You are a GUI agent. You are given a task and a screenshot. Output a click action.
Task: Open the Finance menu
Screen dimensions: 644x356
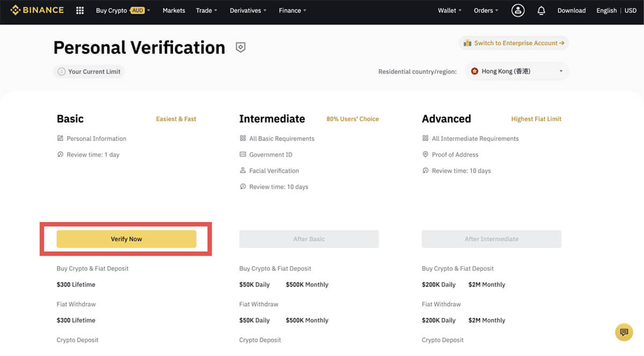coord(292,10)
